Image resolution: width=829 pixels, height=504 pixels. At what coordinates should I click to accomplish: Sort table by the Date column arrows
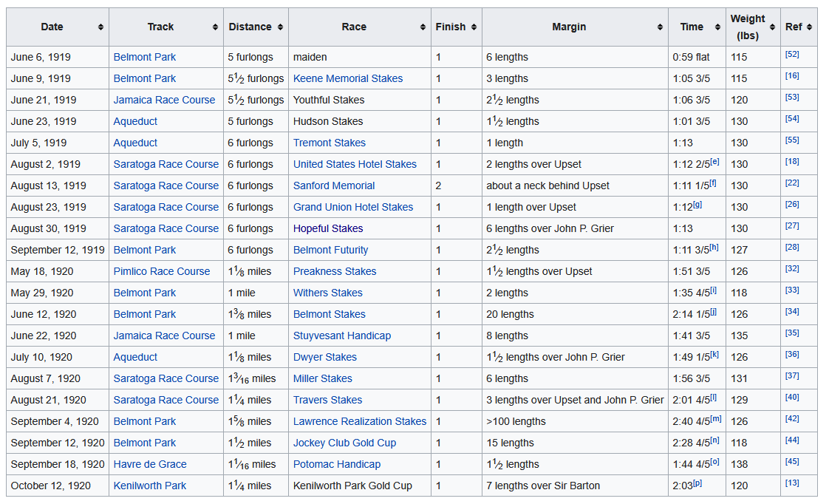point(100,27)
